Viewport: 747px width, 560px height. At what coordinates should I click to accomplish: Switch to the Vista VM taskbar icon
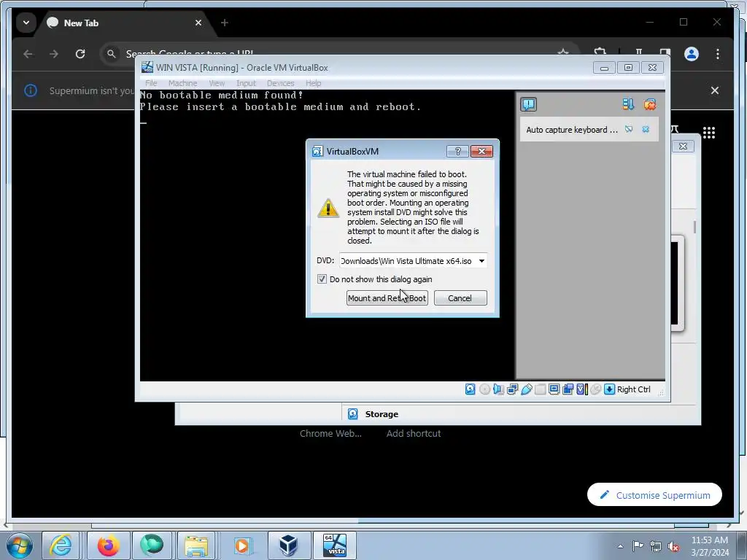(334, 545)
